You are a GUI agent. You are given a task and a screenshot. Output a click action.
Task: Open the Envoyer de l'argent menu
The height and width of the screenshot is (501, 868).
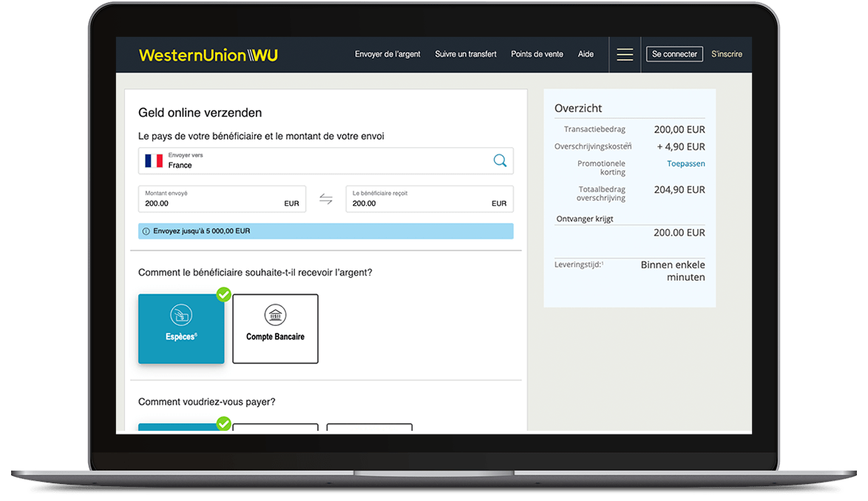pyautogui.click(x=387, y=55)
